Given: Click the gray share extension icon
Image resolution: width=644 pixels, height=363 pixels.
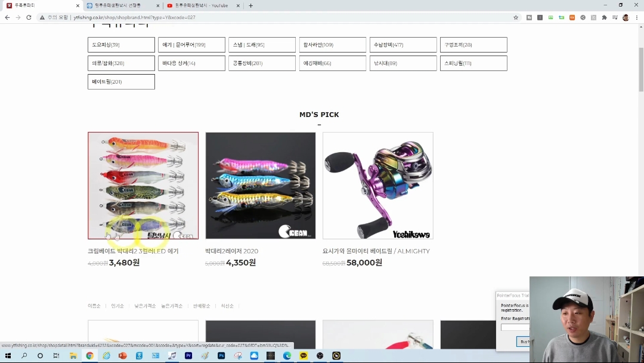Looking at the screenshot, I should click(x=583, y=17).
